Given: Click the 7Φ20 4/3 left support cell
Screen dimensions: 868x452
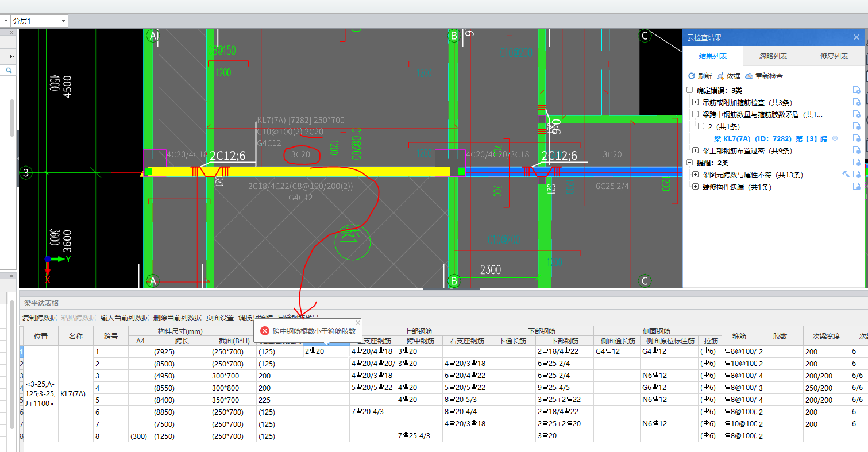Looking at the screenshot, I should 373,411.
